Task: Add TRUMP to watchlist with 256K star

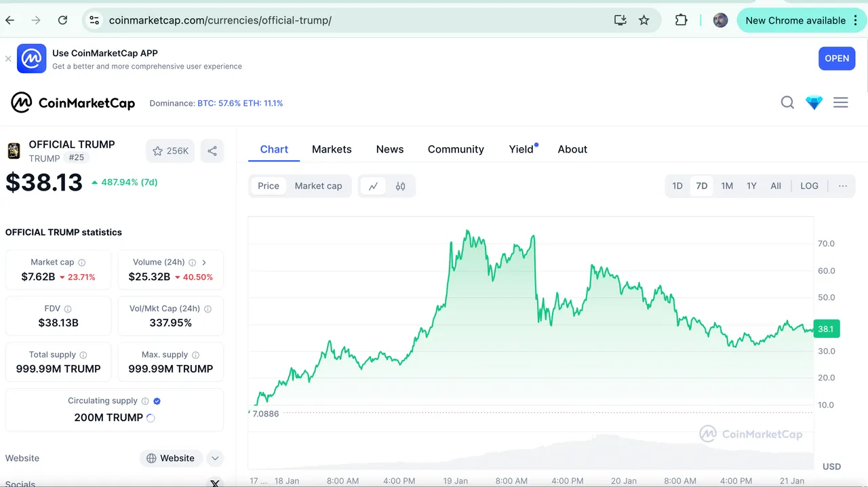Action: (170, 151)
